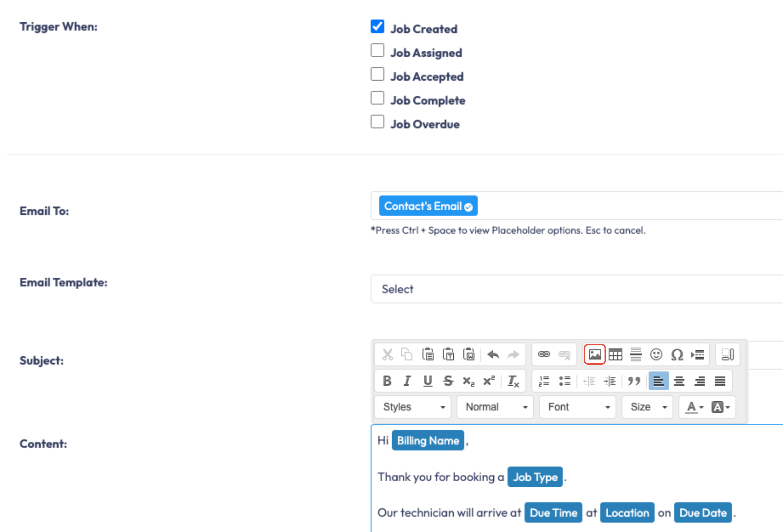
Task: Expand the Normal paragraph format menu
Action: click(495, 407)
